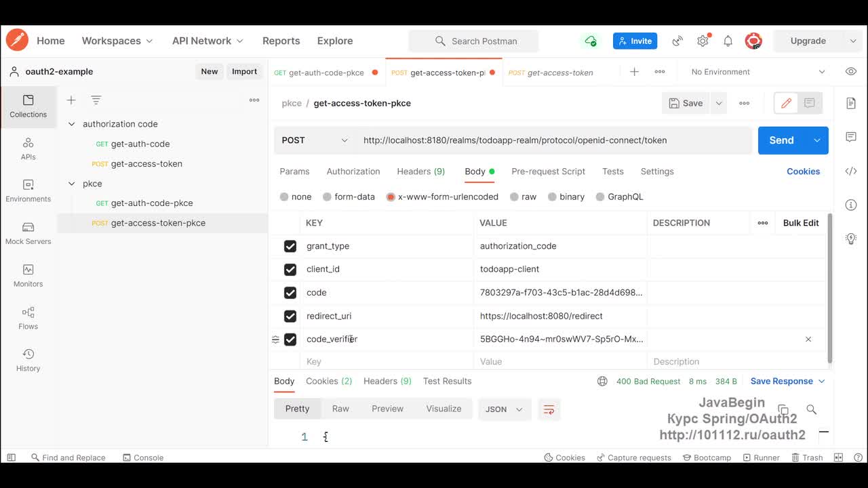Select the GraphQL body type

(x=619, y=197)
